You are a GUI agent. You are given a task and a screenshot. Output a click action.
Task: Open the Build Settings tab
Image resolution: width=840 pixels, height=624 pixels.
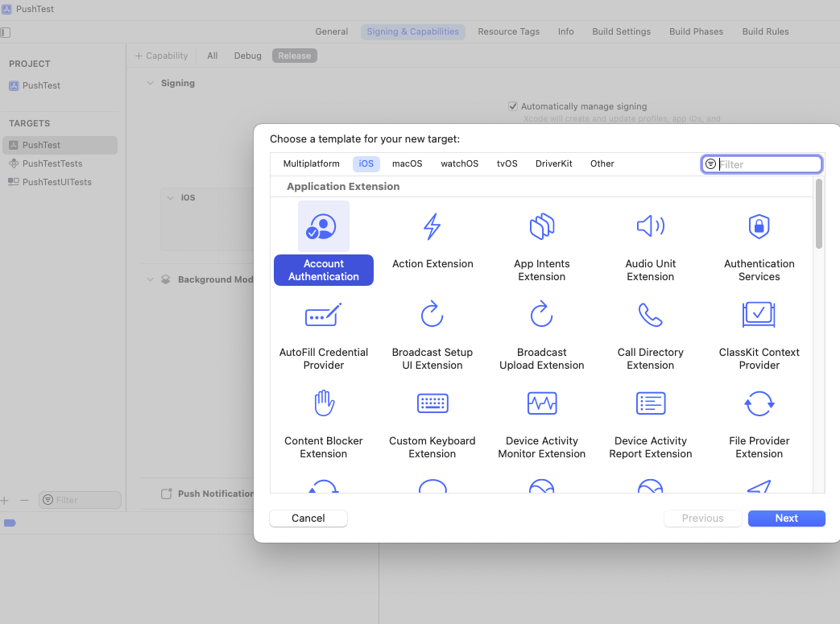tap(621, 31)
